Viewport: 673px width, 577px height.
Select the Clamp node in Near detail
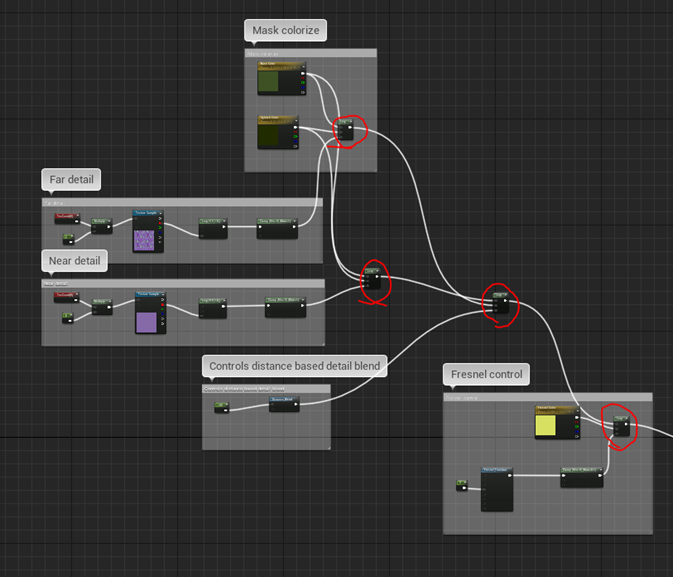[x=285, y=307]
